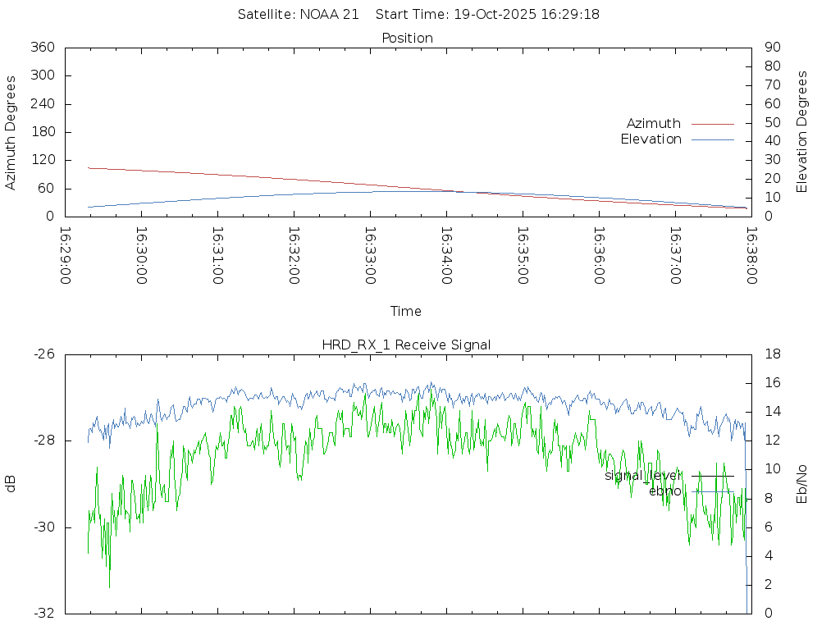Click the Eb/No right axis label
This screenshot has height=630, width=840.
[x=802, y=484]
